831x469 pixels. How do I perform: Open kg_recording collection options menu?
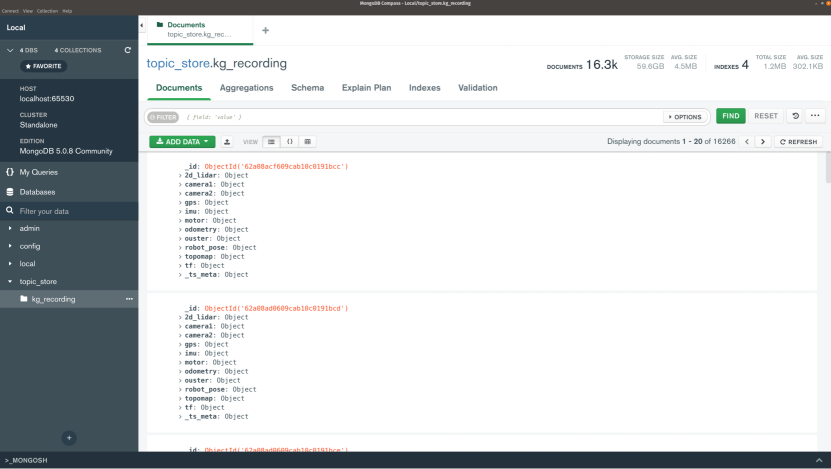point(128,299)
